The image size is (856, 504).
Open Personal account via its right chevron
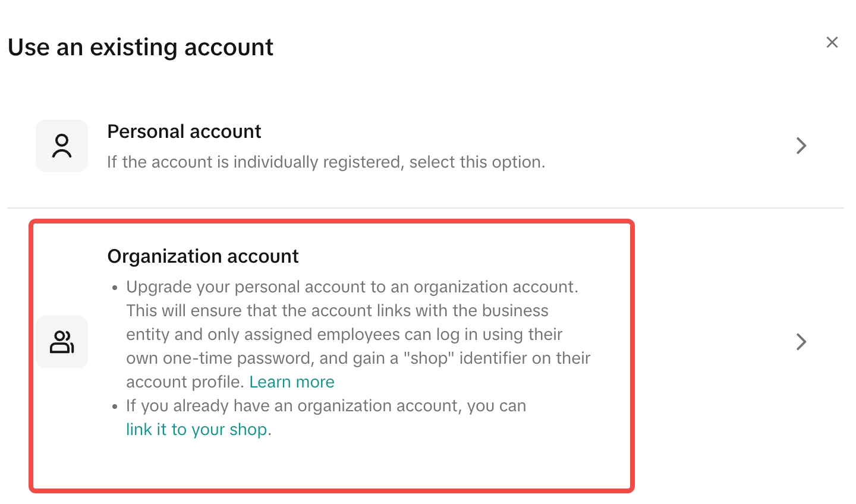point(801,146)
